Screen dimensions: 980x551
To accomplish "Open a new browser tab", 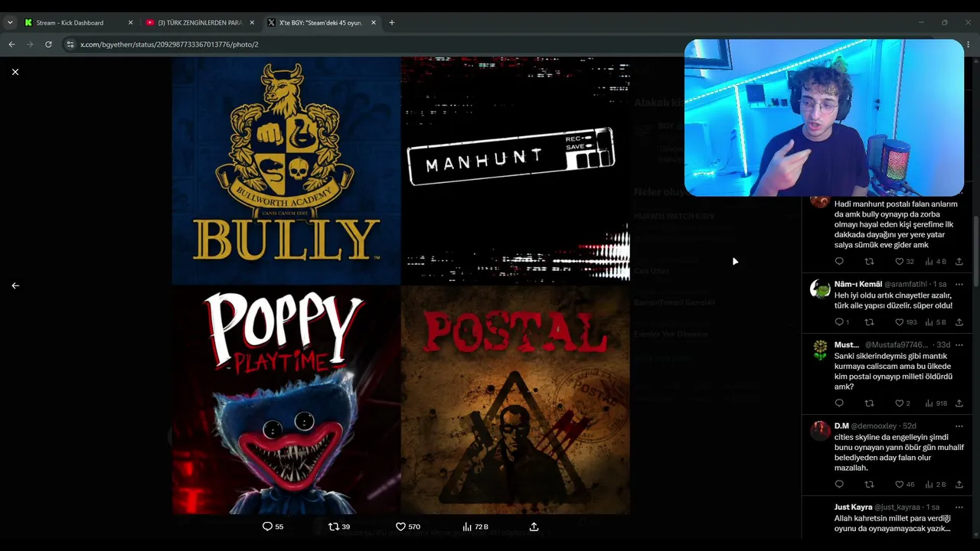I will (392, 23).
